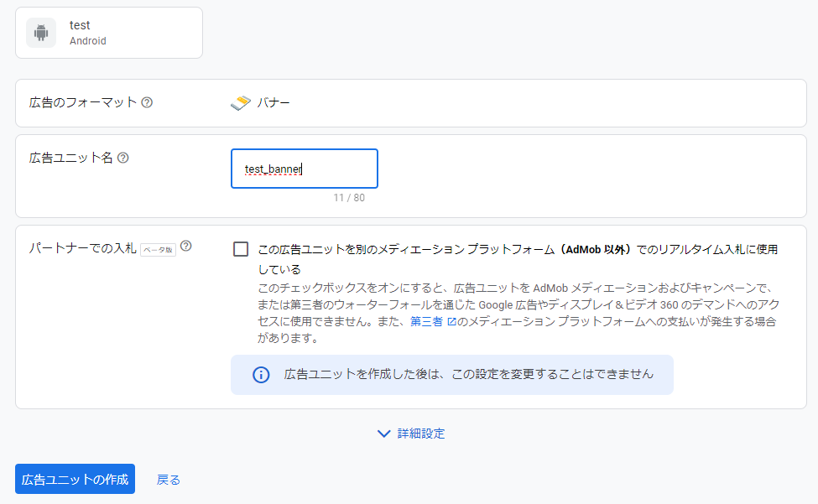This screenshot has width=818, height=504.
Task: Click the 広告ユニットの作成 button
Action: (x=74, y=479)
